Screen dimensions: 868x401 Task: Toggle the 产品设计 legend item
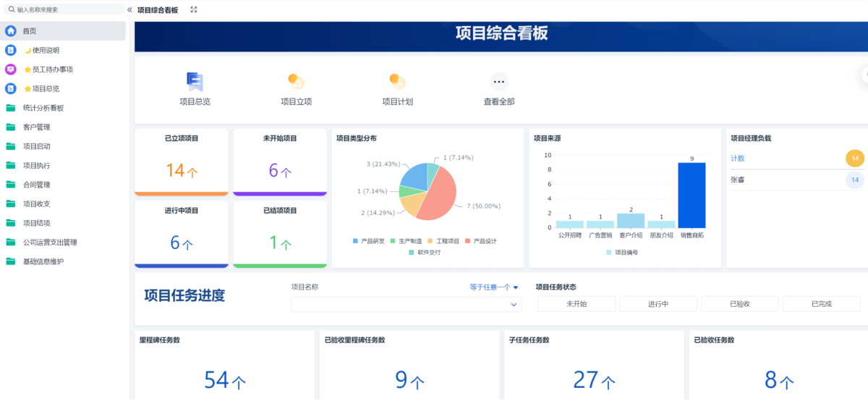coord(481,241)
